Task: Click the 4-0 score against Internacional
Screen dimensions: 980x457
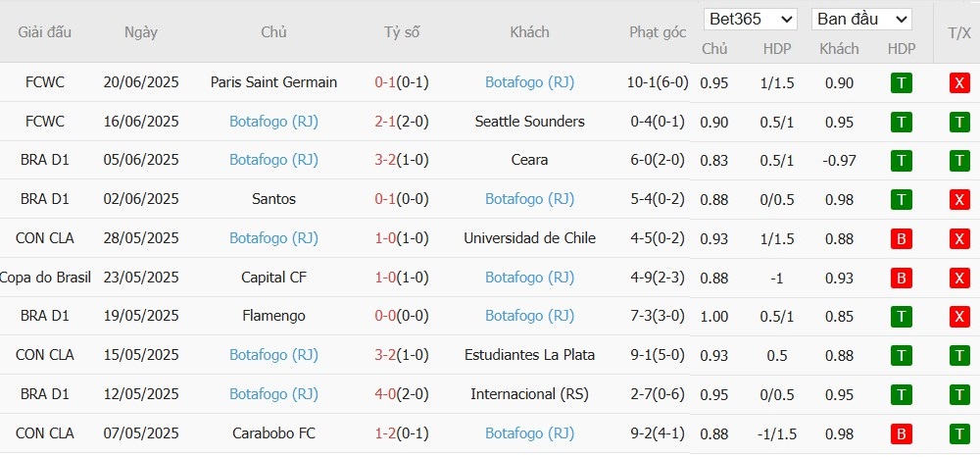Action: point(384,394)
